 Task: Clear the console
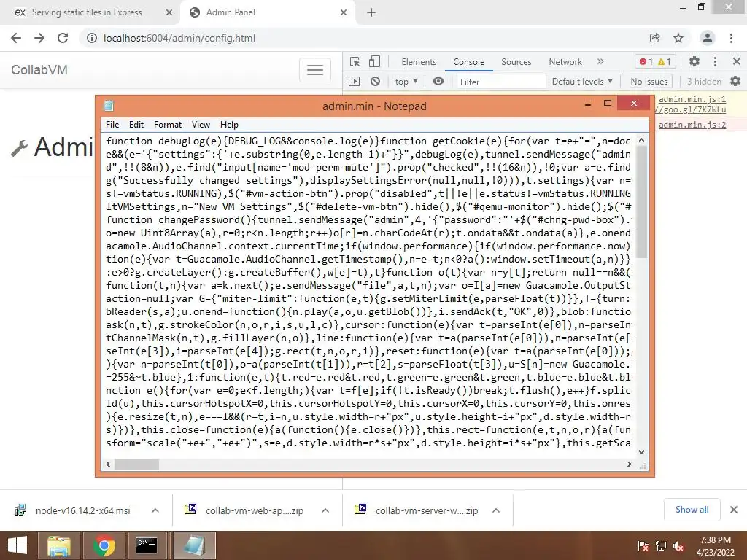click(x=376, y=82)
